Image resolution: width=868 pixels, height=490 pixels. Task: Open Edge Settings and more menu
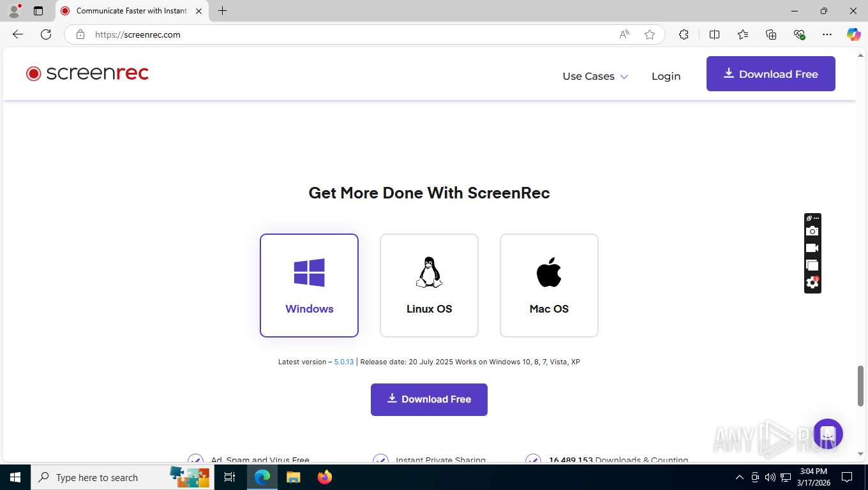pos(827,34)
